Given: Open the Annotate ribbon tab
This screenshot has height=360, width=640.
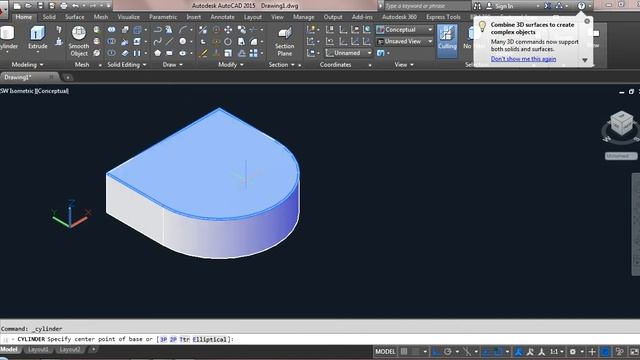Looking at the screenshot, I should click(x=222, y=17).
